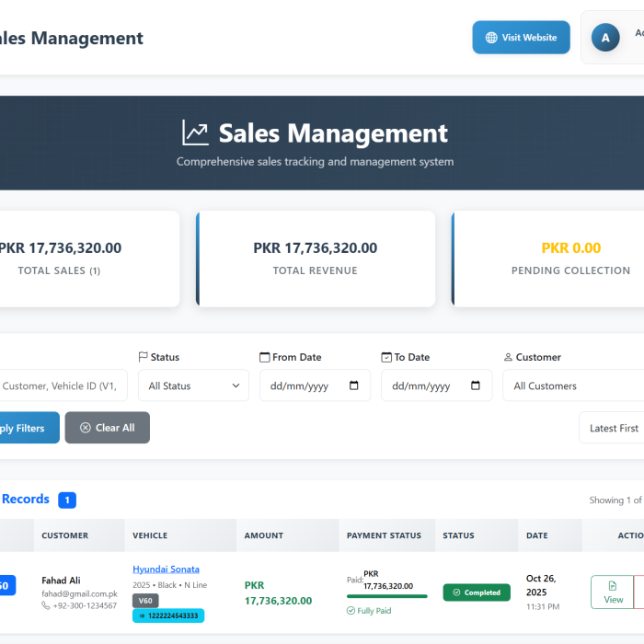Click the search field for Customer, Vehicle ID

[x=63, y=386]
